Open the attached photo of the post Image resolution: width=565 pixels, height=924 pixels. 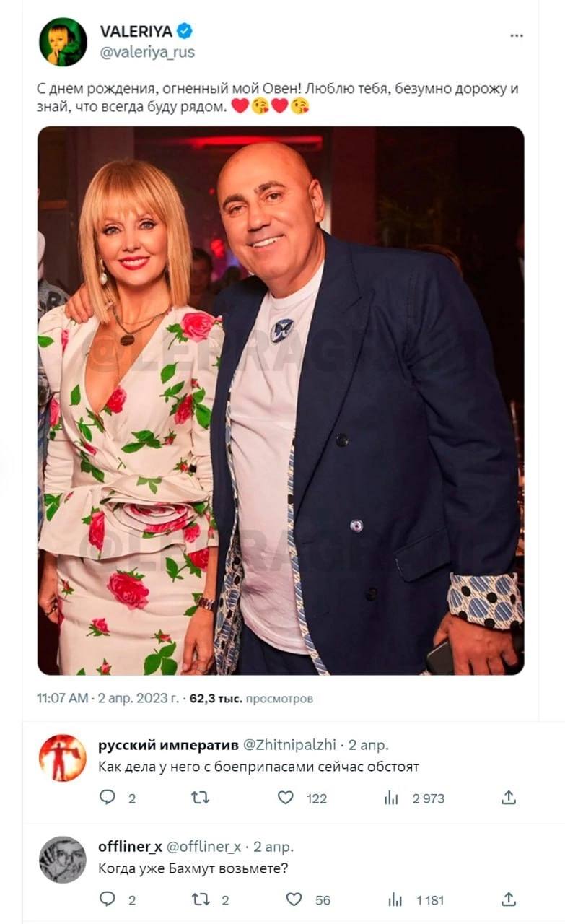[281, 401]
